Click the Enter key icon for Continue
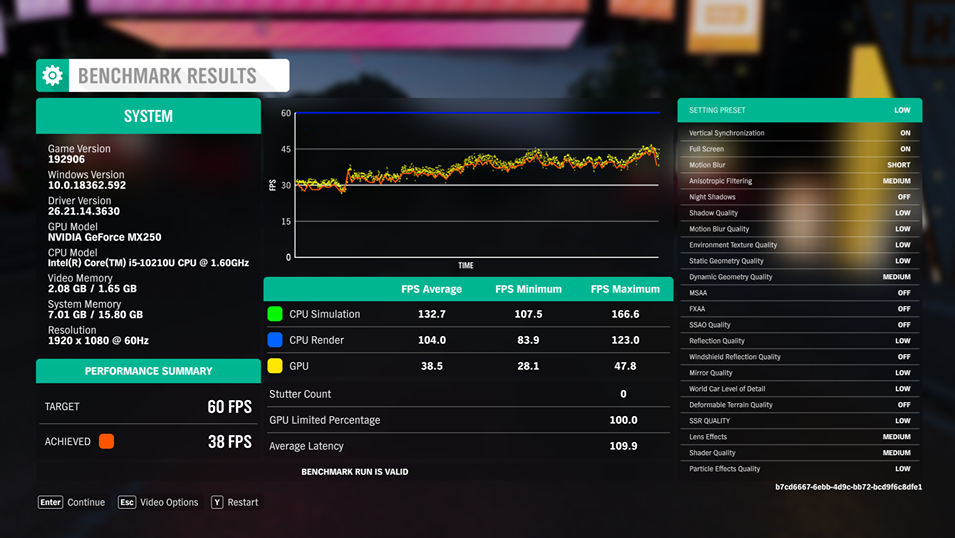This screenshot has height=538, width=955. pyautogui.click(x=50, y=502)
